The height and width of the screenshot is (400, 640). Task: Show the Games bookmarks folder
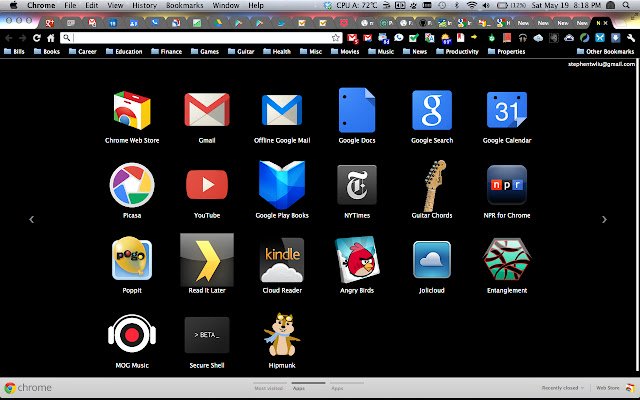tap(205, 51)
